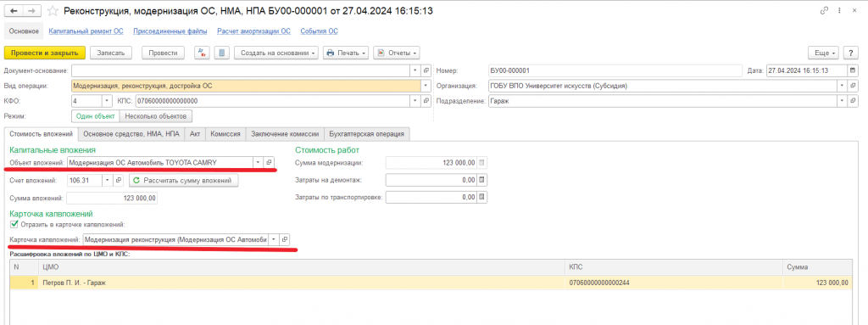
Task: Expand Организация dropdown arrow
Action: click(x=843, y=86)
